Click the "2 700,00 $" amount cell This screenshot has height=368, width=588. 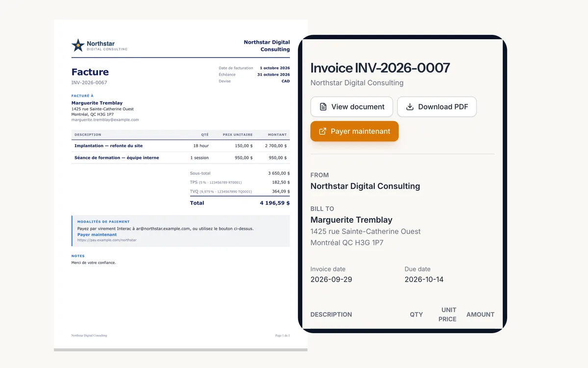[276, 146]
